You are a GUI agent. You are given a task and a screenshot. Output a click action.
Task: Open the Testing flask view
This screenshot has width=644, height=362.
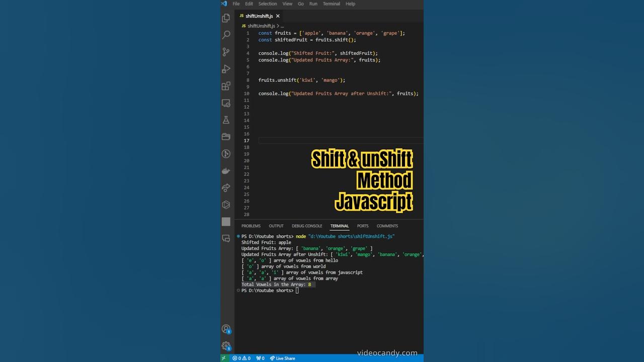pyautogui.click(x=226, y=120)
